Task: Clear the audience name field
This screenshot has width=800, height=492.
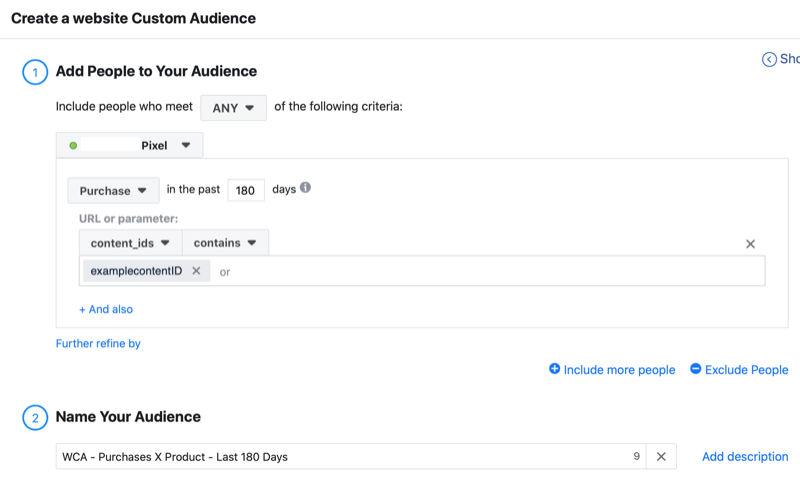Action: [661, 457]
